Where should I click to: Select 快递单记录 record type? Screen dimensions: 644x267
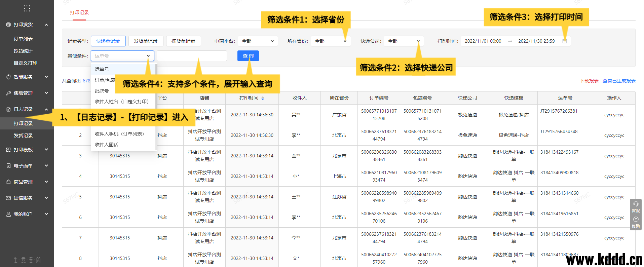(x=108, y=41)
